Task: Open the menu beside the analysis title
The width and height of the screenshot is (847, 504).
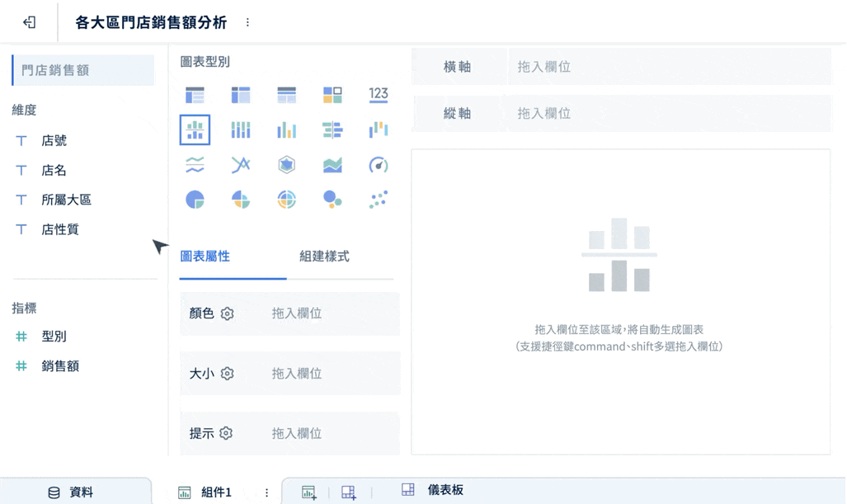Action: (x=247, y=22)
